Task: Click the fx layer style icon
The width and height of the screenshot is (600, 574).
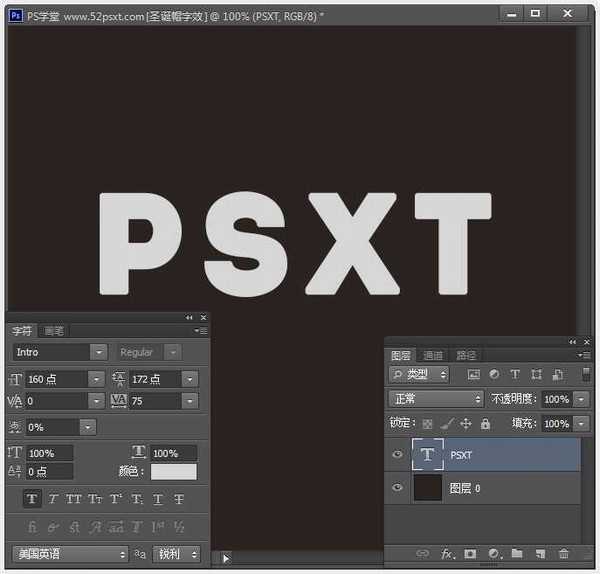Action: 445,553
